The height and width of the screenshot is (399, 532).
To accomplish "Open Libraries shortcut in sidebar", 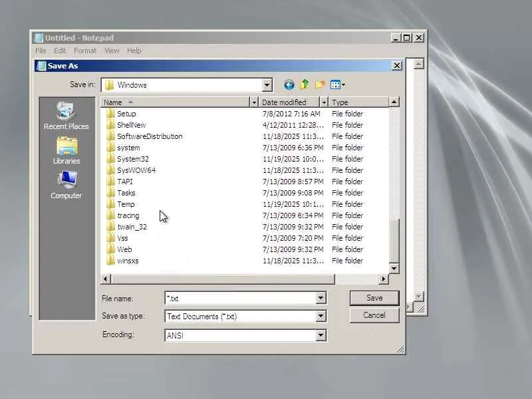I will coord(66,151).
